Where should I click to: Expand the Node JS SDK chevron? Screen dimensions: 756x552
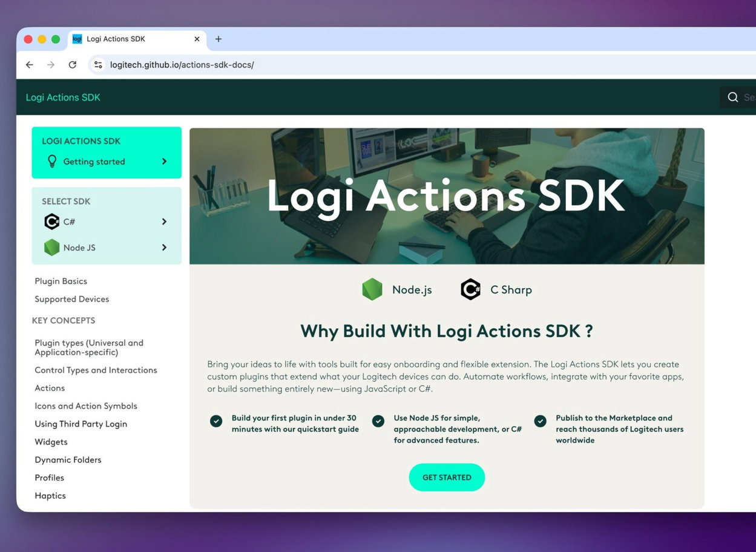[x=164, y=248]
